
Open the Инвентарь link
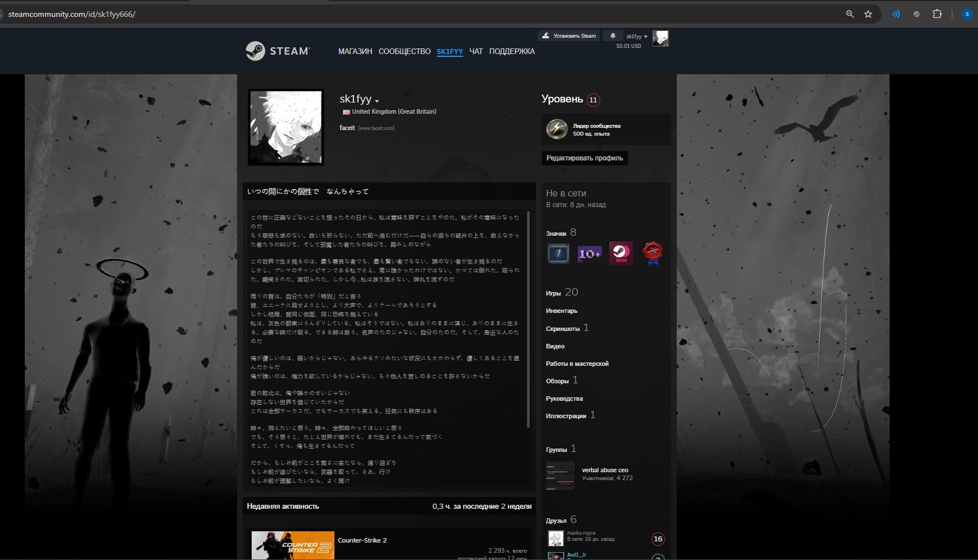[561, 311]
